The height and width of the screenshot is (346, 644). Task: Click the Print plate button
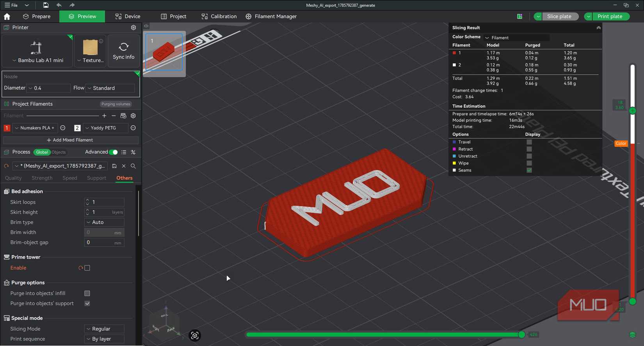tap(610, 16)
